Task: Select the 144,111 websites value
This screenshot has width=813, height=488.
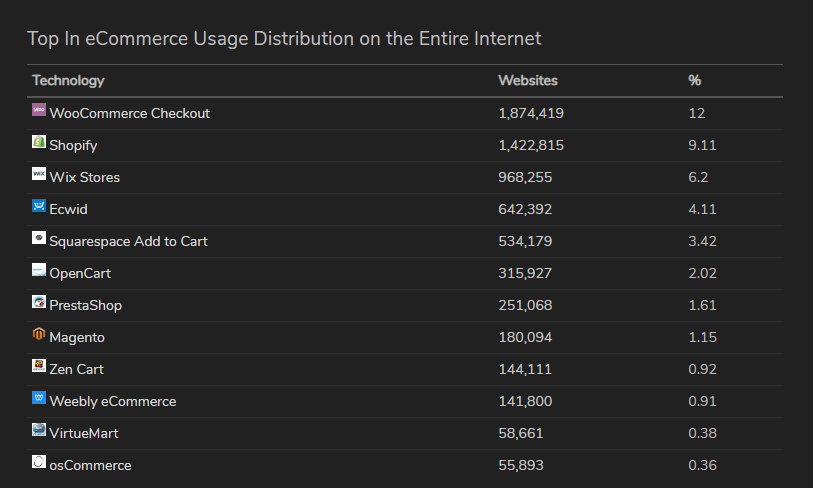Action: (525, 369)
